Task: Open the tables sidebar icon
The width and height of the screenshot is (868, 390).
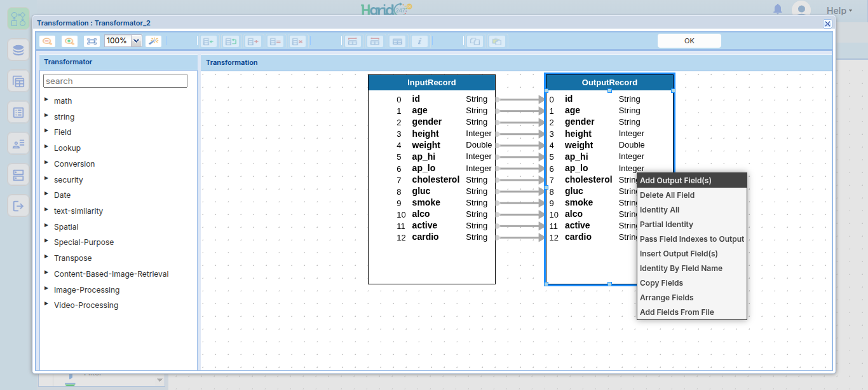Action: coord(18,81)
